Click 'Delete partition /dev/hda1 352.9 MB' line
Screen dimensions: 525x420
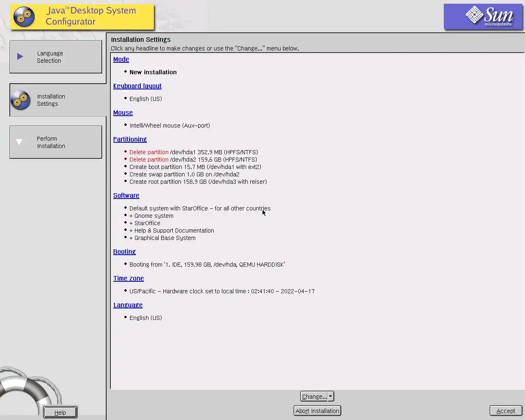pyautogui.click(x=194, y=152)
